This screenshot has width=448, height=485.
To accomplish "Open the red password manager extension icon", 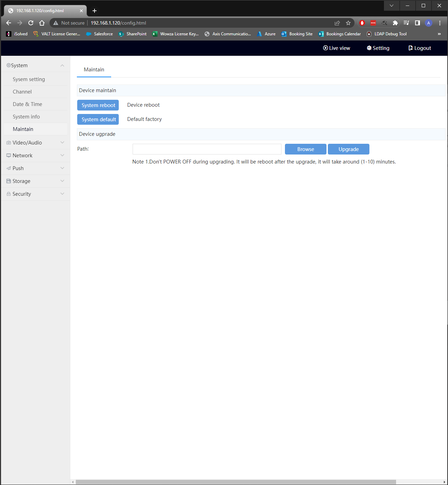I will (373, 23).
